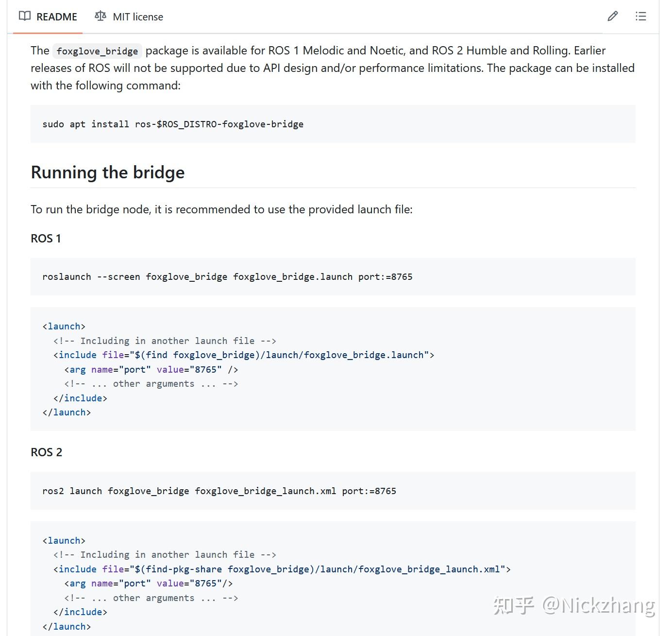The width and height of the screenshot is (672, 636).
Task: Open the MIT license tab label
Action: (138, 17)
